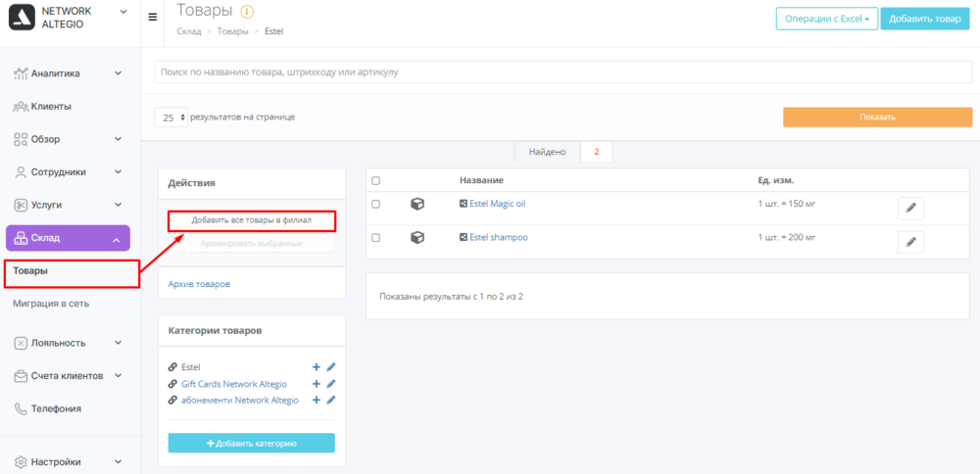
Task: Edit Gift Cards Network Altegio category
Action: 331,384
